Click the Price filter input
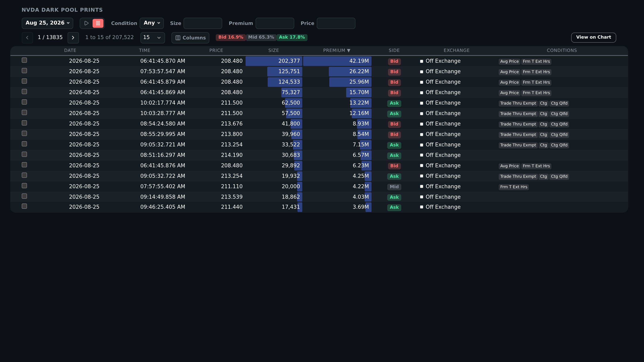This screenshot has width=644, height=362. click(x=336, y=23)
